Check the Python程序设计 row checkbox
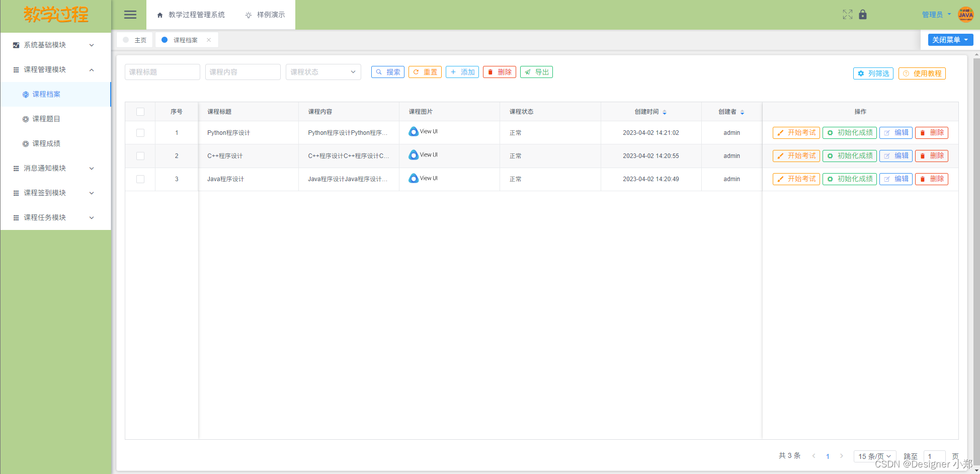Image resolution: width=980 pixels, height=474 pixels. point(140,133)
